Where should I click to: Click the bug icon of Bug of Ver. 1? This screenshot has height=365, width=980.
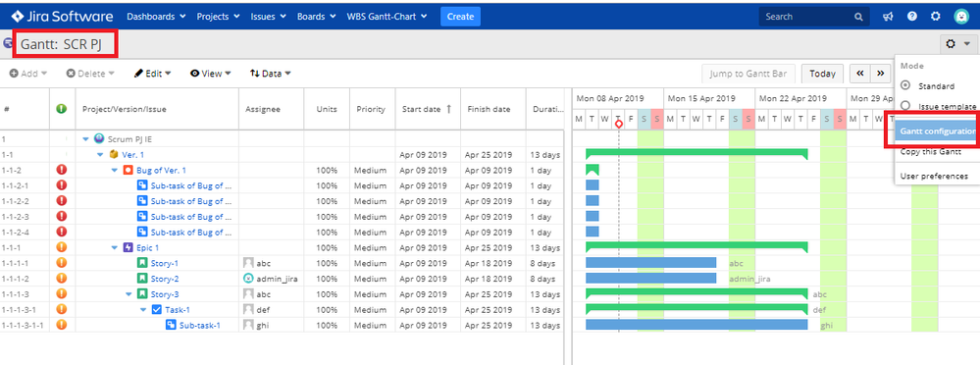tap(129, 170)
